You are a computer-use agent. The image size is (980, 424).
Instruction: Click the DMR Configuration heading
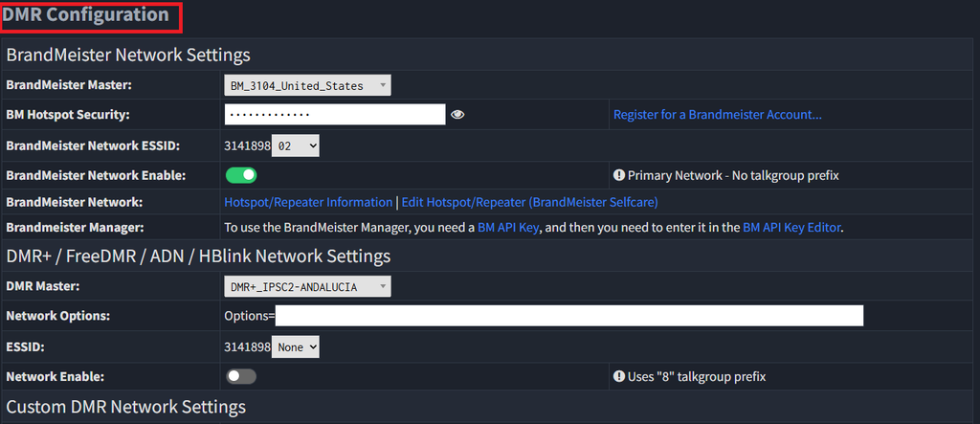click(x=85, y=14)
